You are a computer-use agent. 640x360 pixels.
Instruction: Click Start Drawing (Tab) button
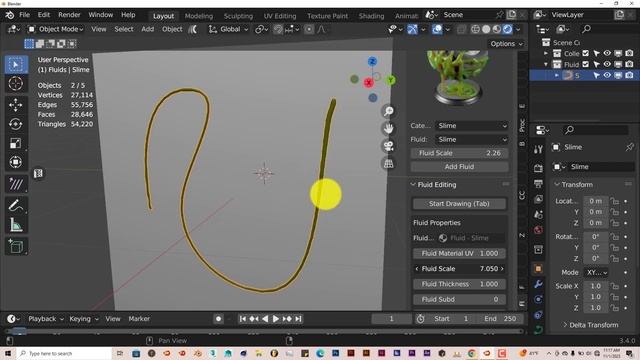(459, 204)
